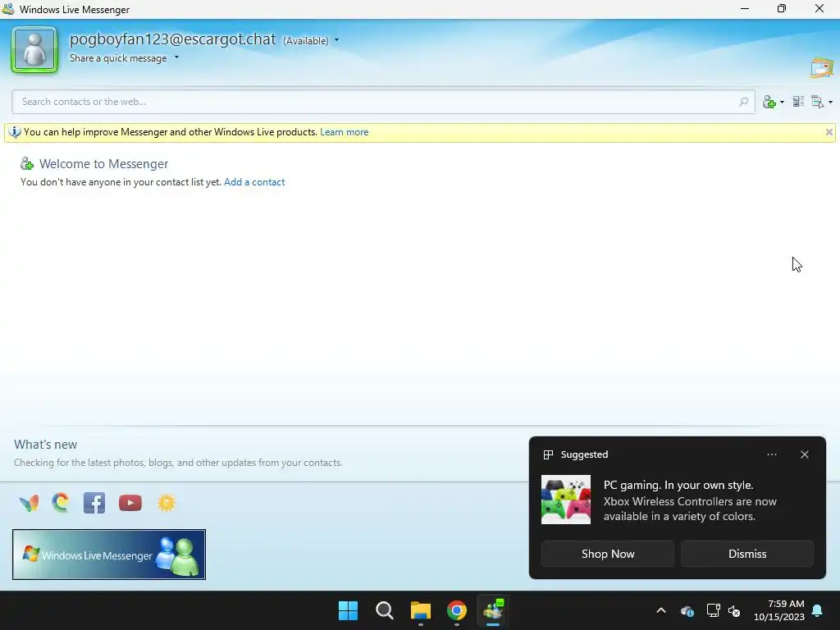Image resolution: width=840 pixels, height=630 pixels.
Task: Click the icon beside 'Welcome to Messenger'
Action: point(27,163)
